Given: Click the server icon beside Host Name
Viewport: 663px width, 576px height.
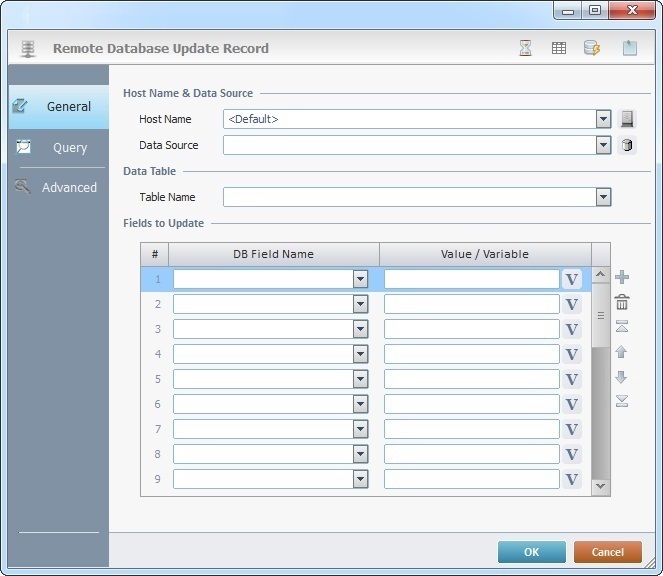Looking at the screenshot, I should [627, 119].
